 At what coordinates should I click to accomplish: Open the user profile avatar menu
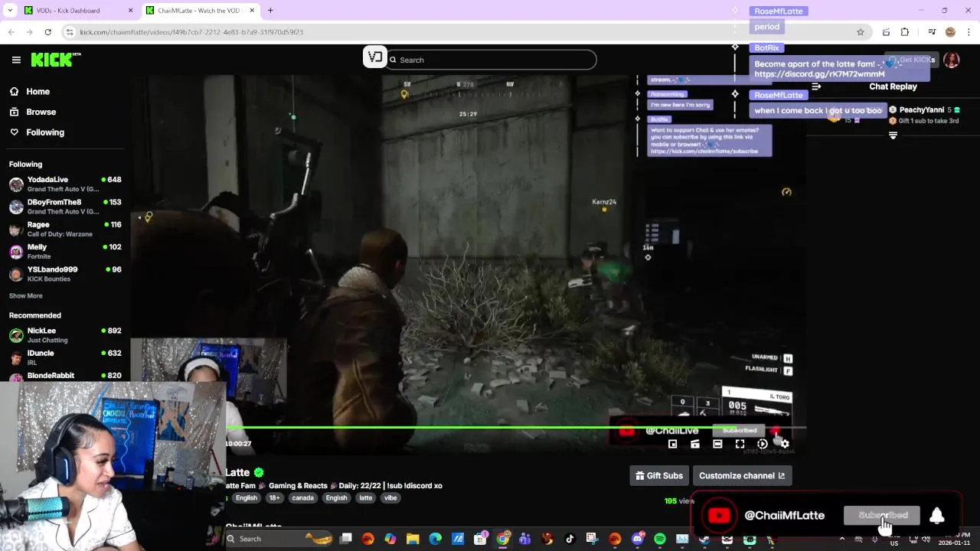(952, 60)
